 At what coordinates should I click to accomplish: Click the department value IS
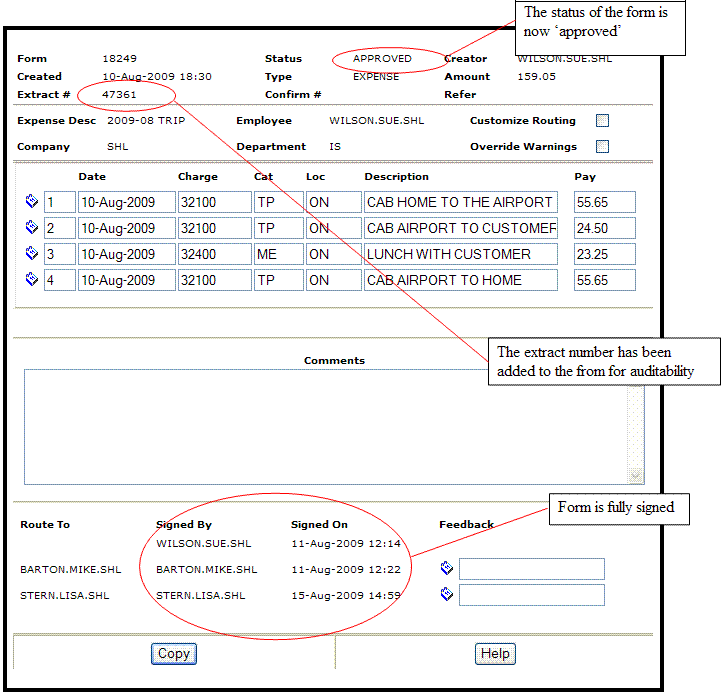(x=335, y=146)
